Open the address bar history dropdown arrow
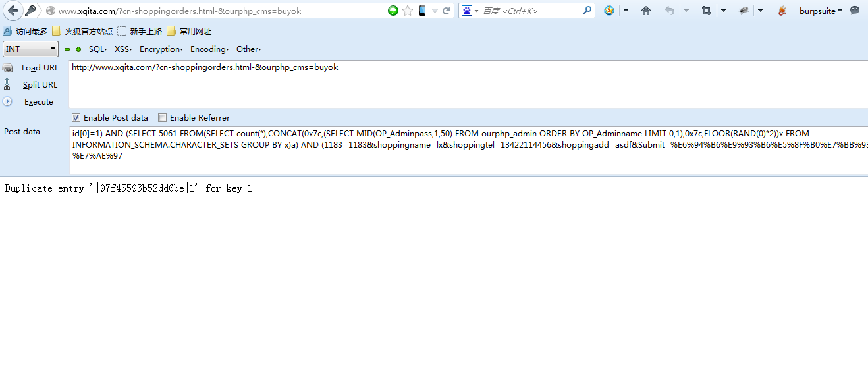The image size is (868, 386). (435, 11)
